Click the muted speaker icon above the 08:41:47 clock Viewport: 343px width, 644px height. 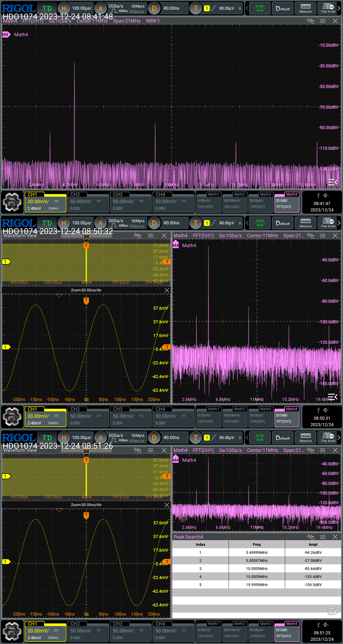coord(326,195)
